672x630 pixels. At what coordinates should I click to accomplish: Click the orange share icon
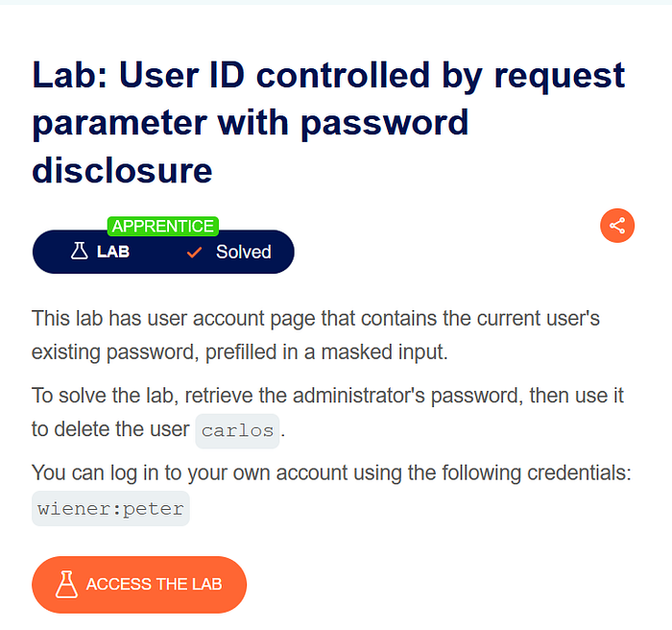[x=617, y=226]
